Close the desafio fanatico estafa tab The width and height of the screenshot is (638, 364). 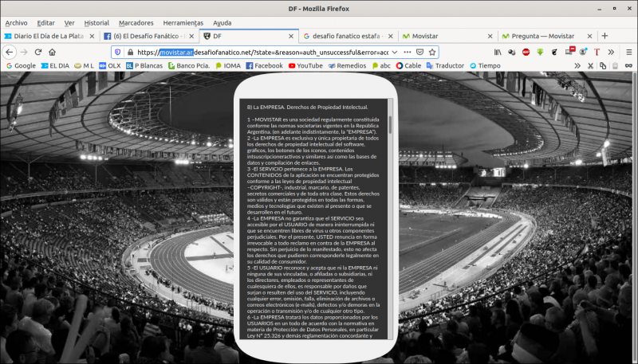coord(391,36)
